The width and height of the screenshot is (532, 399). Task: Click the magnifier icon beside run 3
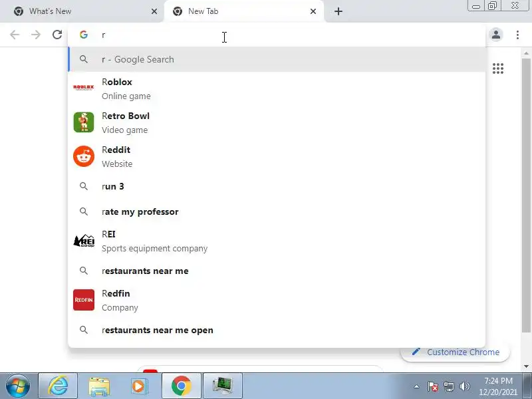pos(84,186)
